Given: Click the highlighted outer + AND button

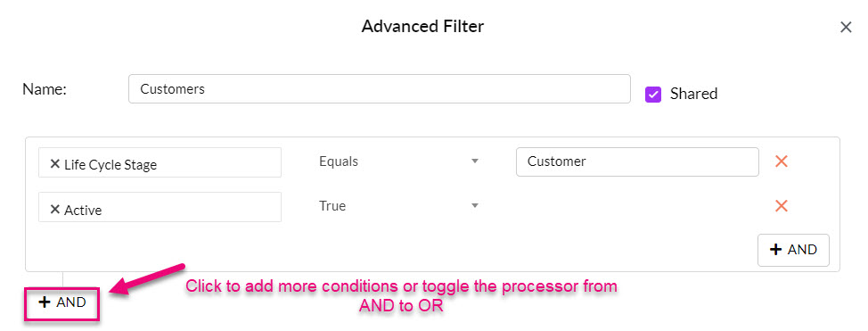Looking at the screenshot, I should pos(62,302).
